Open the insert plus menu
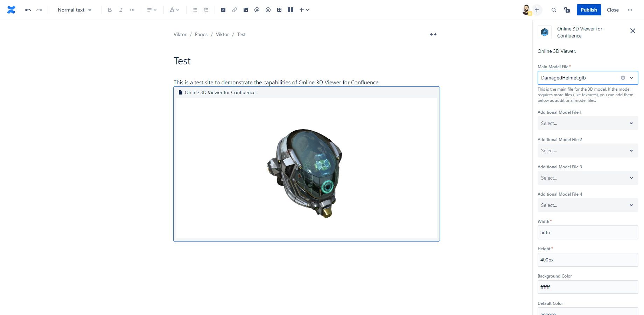The height and width of the screenshot is (315, 644). (304, 10)
